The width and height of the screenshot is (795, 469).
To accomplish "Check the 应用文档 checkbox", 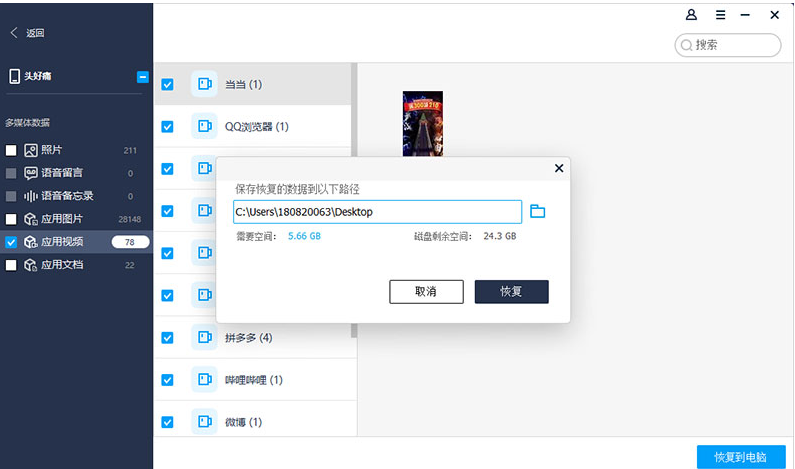I will [x=11, y=265].
